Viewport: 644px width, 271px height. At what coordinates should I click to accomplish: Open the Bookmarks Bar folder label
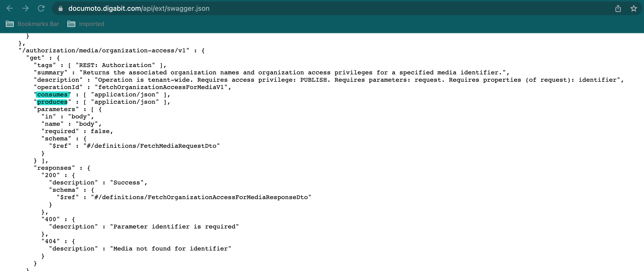[38, 24]
